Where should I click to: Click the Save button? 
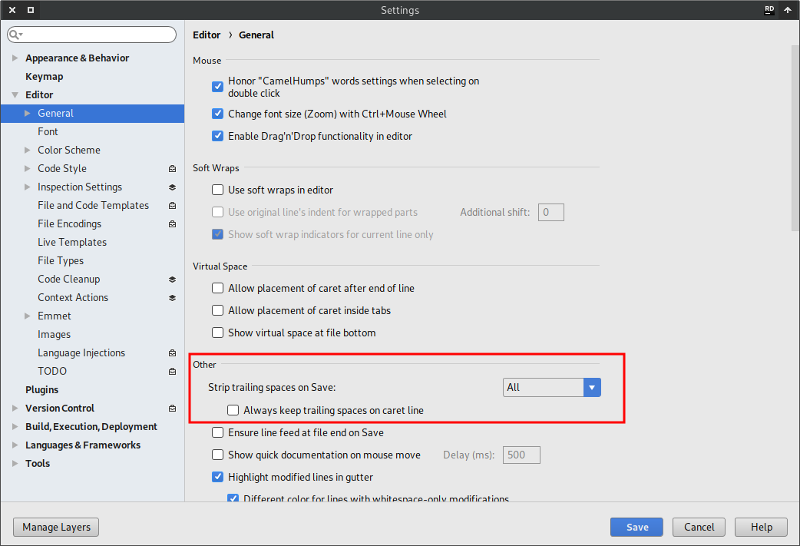(637, 527)
